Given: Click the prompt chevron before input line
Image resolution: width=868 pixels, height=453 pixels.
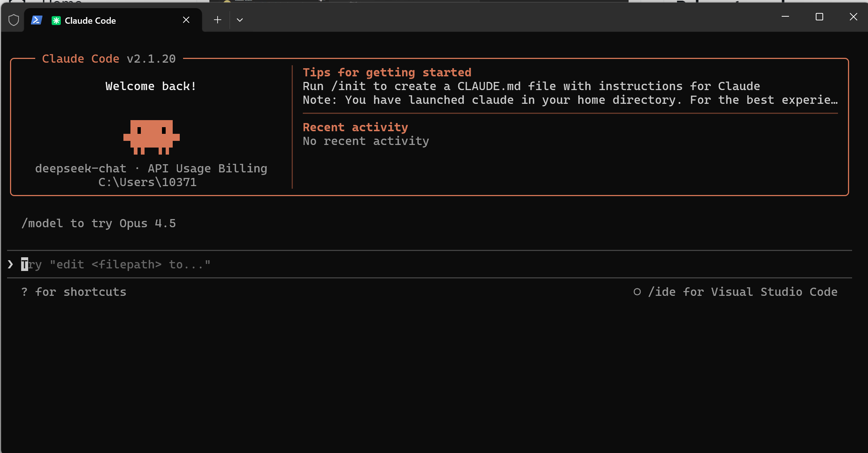Looking at the screenshot, I should pos(10,264).
